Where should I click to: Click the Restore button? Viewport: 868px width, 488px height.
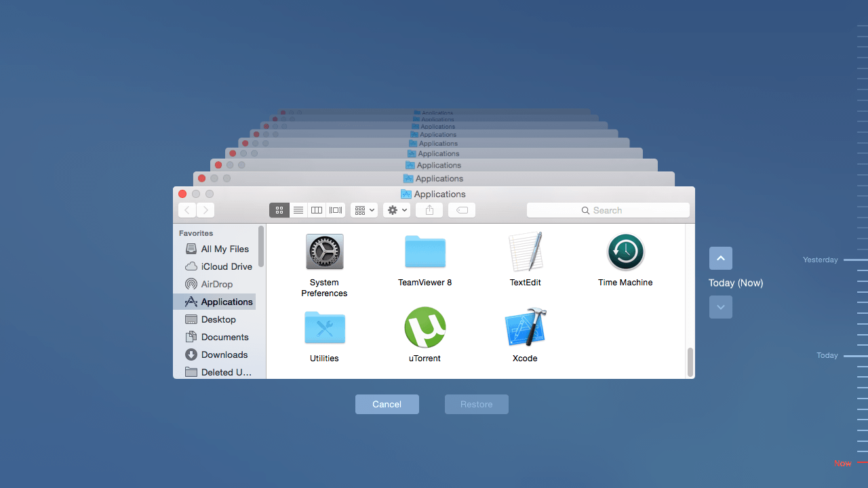coord(476,404)
